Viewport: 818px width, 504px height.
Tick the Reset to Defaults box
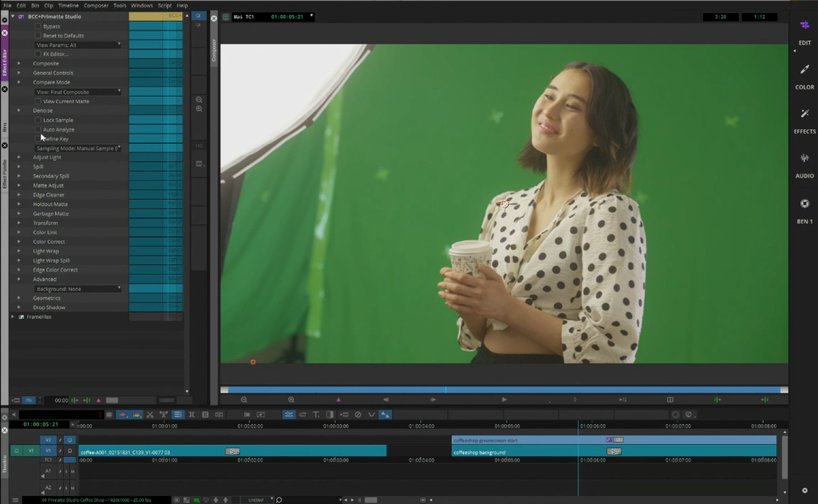coord(38,36)
